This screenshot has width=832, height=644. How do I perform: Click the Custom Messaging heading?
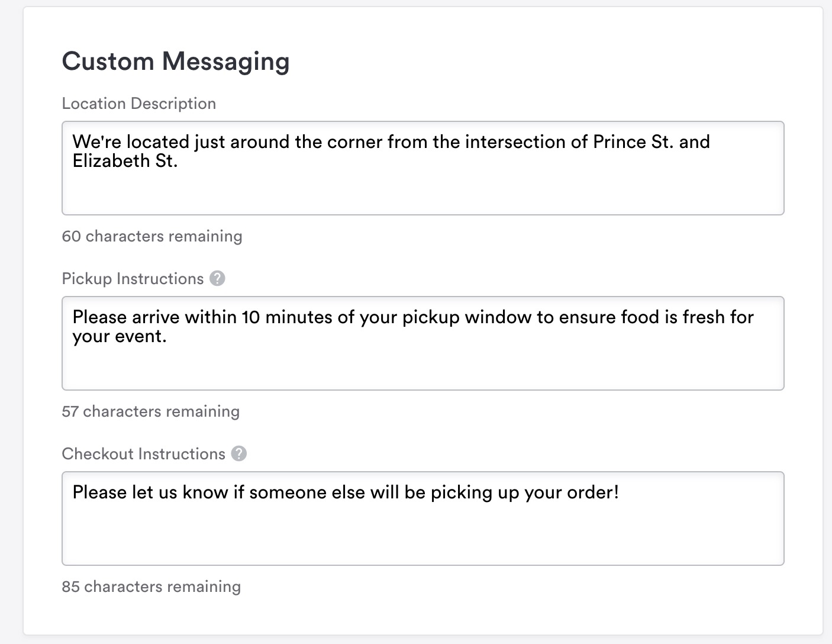[x=176, y=62]
